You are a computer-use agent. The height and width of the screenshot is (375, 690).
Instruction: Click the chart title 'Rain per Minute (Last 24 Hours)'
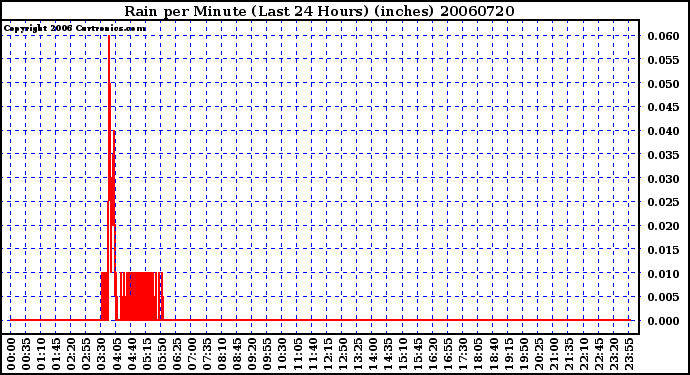coord(246,11)
